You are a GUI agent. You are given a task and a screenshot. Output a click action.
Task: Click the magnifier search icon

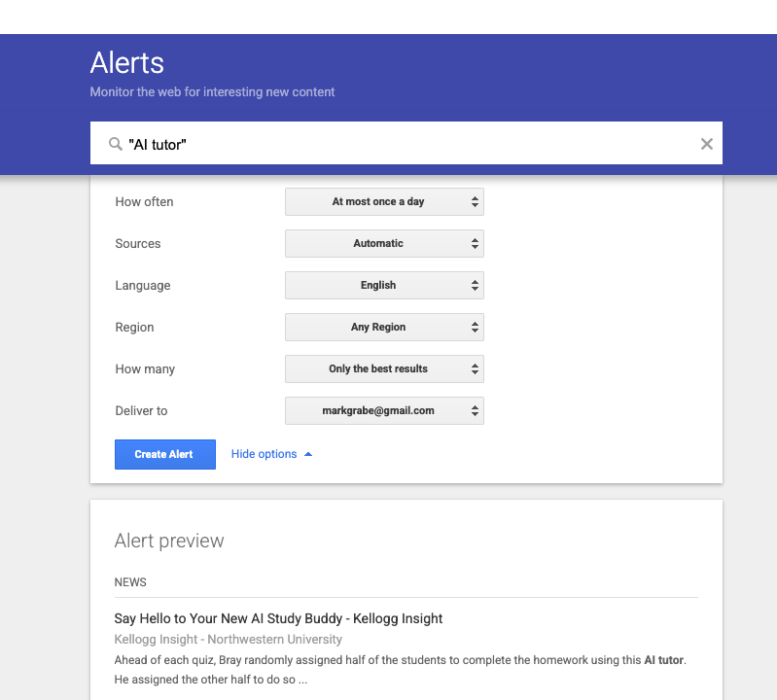pos(116,144)
